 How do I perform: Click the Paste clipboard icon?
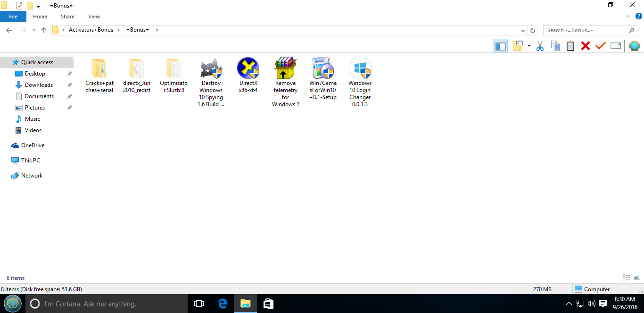pyautogui.click(x=570, y=46)
